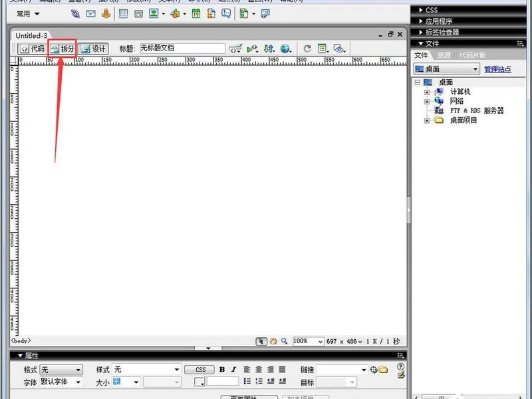Switch to 代码 code view

pyautogui.click(x=32, y=49)
